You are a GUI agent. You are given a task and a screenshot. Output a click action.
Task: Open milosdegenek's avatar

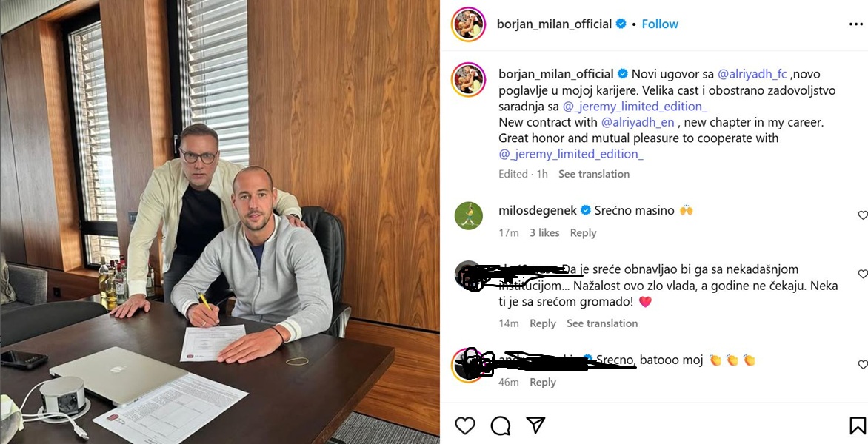(x=468, y=215)
